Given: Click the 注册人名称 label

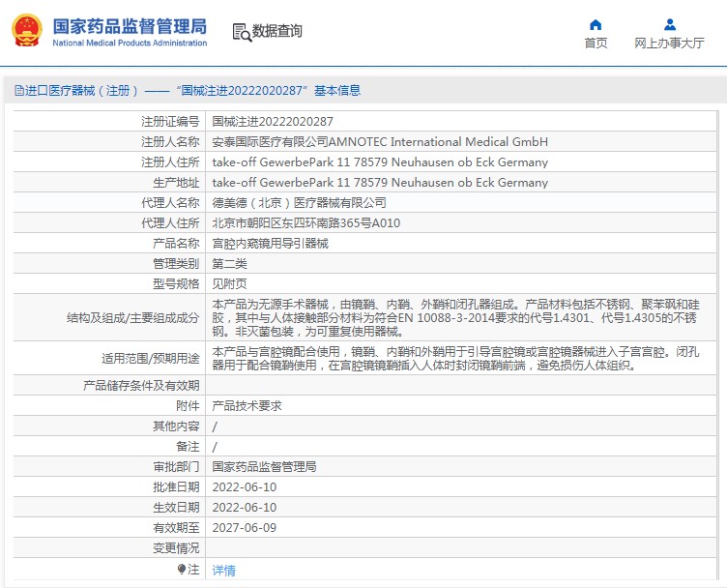Looking at the screenshot, I should 170,141.
